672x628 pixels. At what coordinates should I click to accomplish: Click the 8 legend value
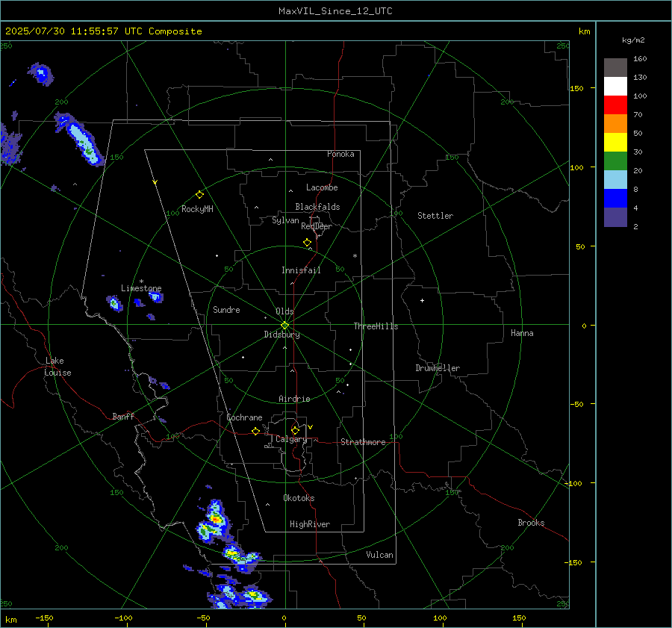[x=635, y=190]
